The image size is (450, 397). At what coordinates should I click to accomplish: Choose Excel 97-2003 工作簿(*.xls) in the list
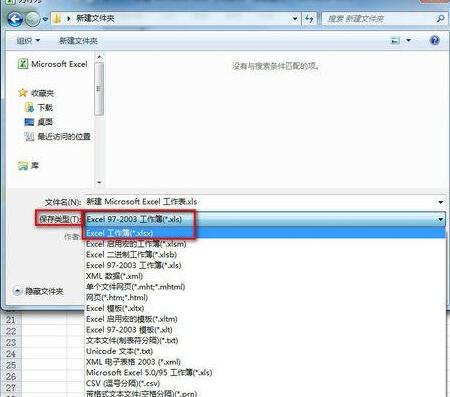click(x=265, y=265)
